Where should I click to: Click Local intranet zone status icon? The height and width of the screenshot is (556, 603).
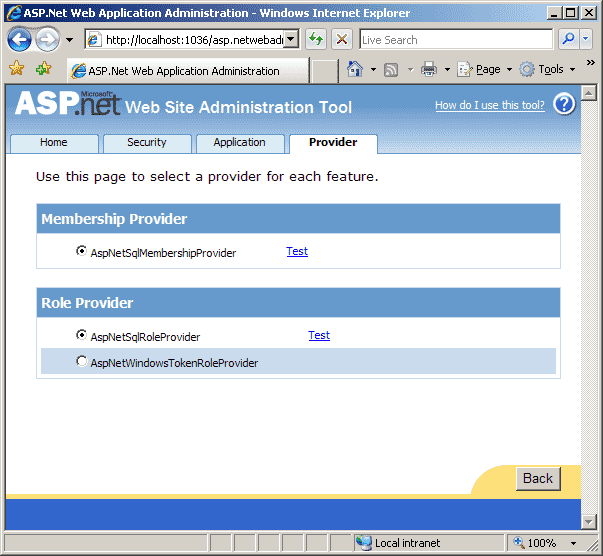[x=363, y=543]
